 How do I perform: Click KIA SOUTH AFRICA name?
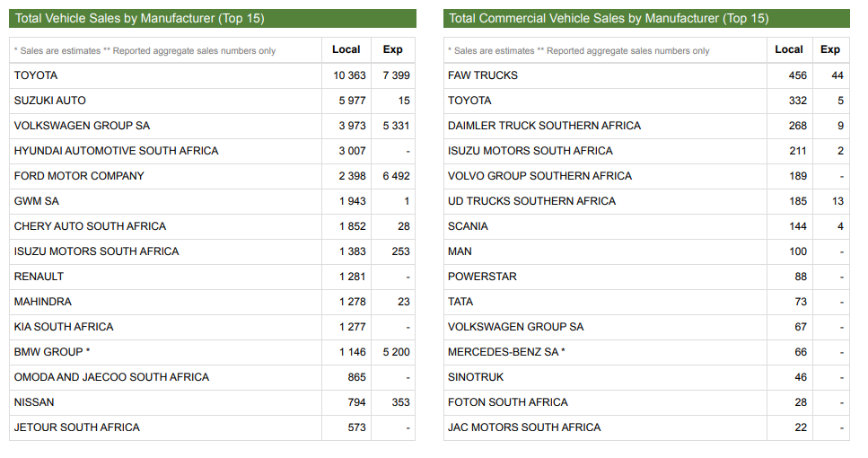point(64,327)
